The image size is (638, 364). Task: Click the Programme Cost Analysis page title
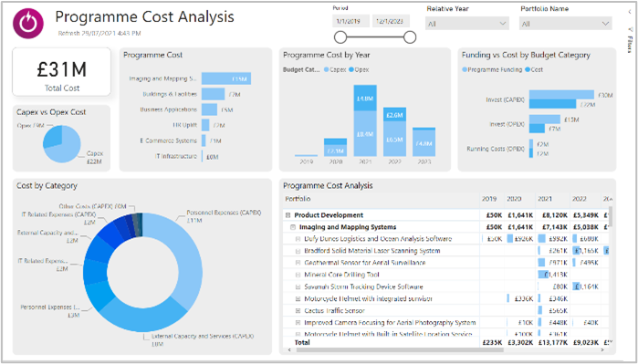[x=144, y=16]
